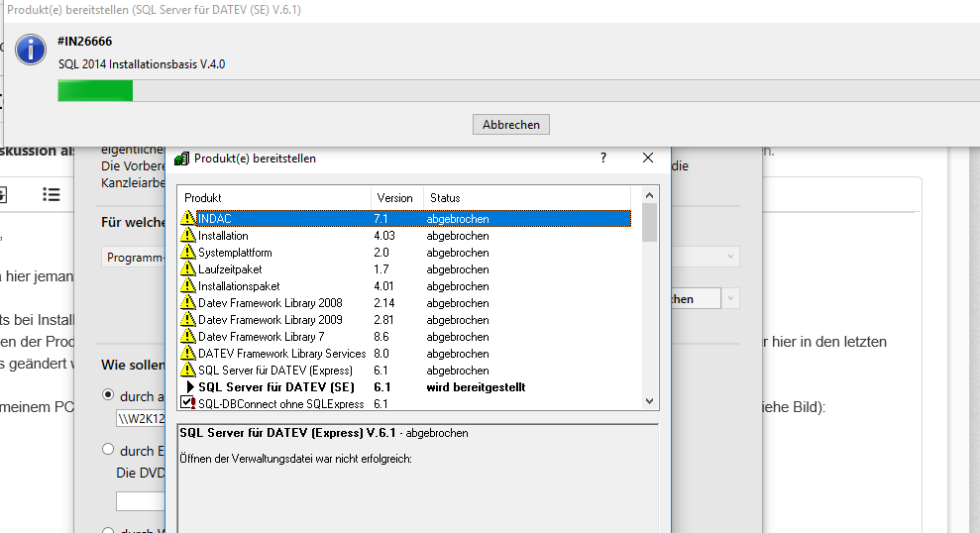Close the Produkt(e) bereitstellen dialog
This screenshot has width=980, height=533.
coord(648,159)
